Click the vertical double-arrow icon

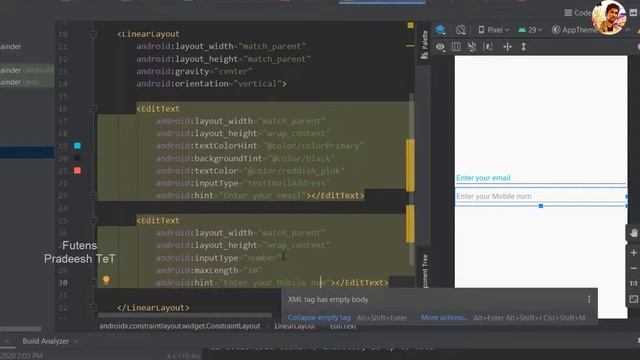coord(524,47)
